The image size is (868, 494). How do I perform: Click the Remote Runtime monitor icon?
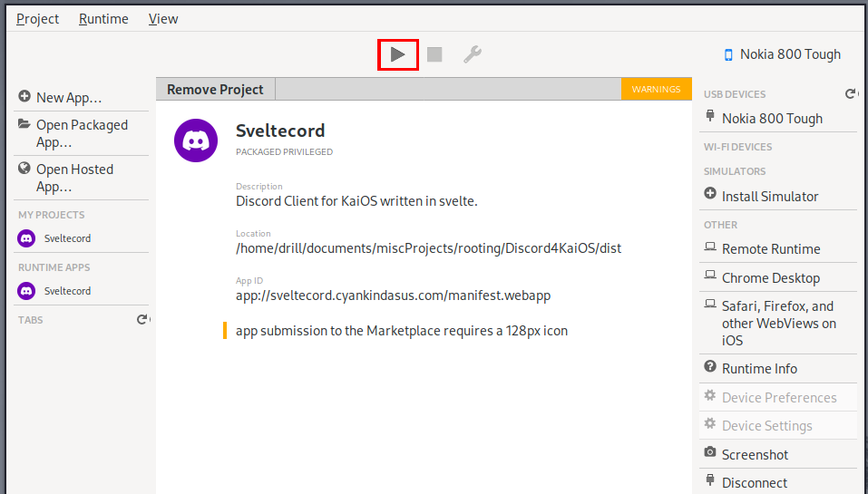(x=710, y=247)
